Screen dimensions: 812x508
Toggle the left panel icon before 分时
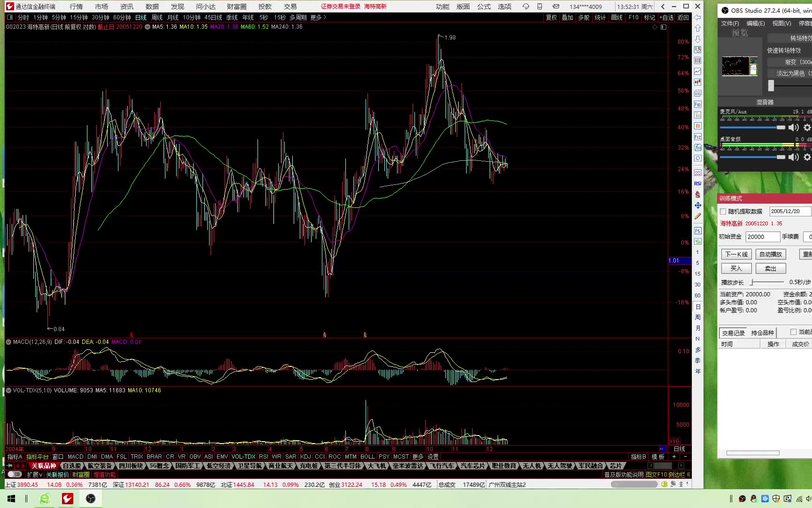(x=10, y=17)
